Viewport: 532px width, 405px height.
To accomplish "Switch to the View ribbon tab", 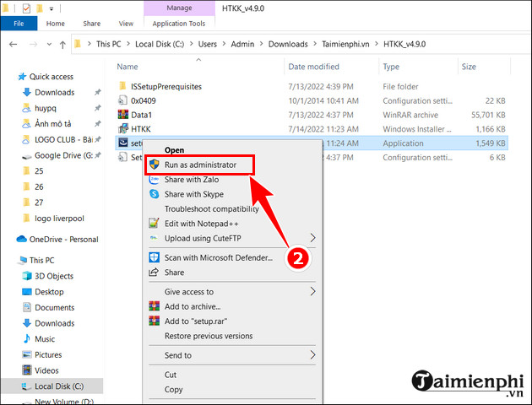I will pos(127,24).
